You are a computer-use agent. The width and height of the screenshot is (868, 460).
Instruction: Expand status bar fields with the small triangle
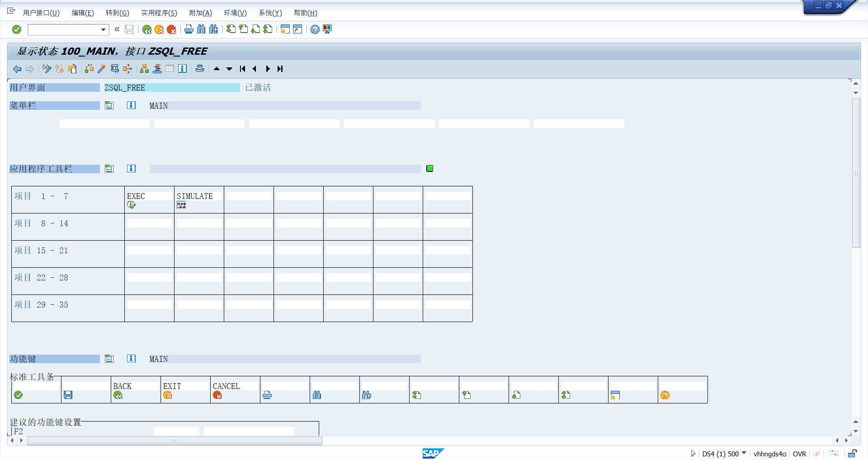pos(693,453)
